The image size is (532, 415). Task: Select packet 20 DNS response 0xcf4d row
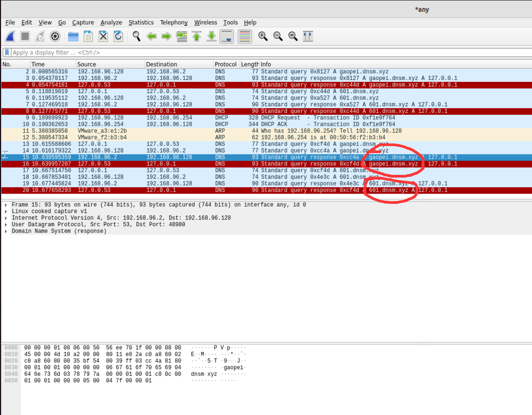pyautogui.click(x=267, y=190)
